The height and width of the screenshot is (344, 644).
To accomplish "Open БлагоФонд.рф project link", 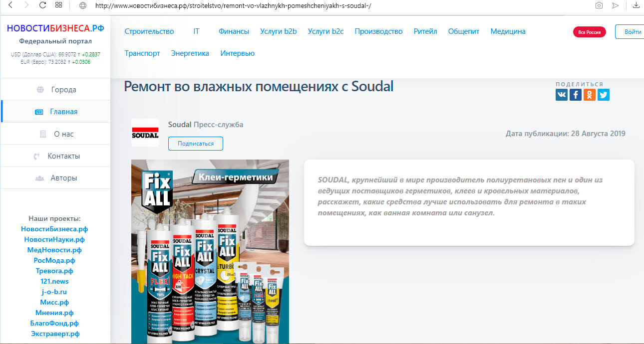I will point(54,323).
